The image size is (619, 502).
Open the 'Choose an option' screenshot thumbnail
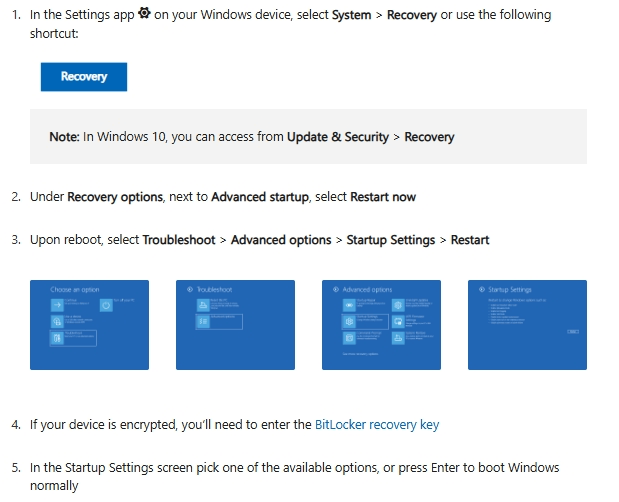[89, 325]
